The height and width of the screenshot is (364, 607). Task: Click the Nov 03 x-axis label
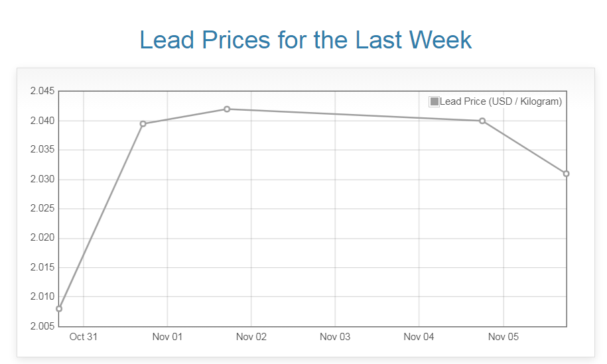click(x=335, y=337)
